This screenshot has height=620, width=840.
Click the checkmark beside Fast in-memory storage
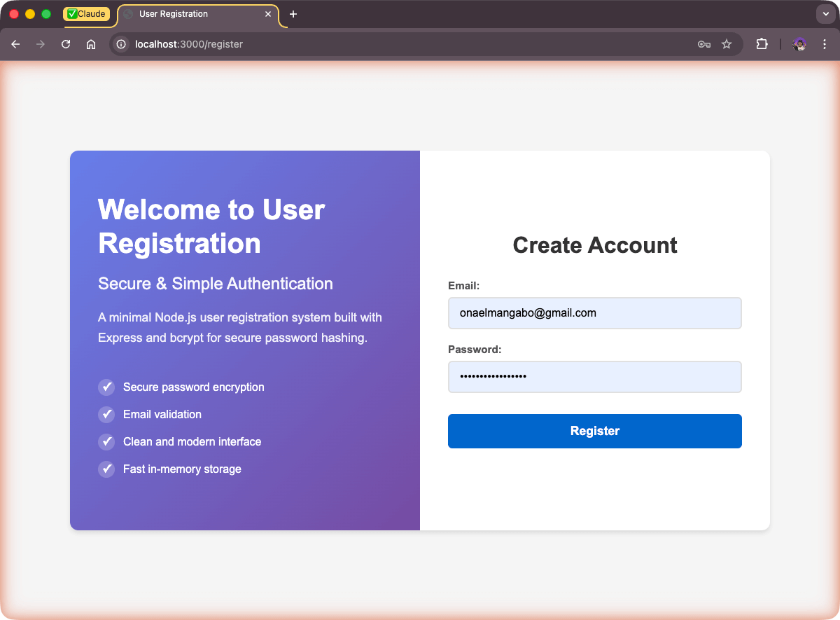[x=106, y=469]
